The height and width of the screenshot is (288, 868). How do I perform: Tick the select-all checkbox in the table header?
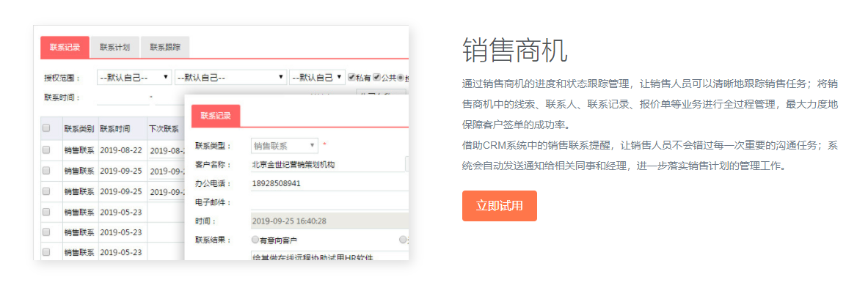[46, 128]
